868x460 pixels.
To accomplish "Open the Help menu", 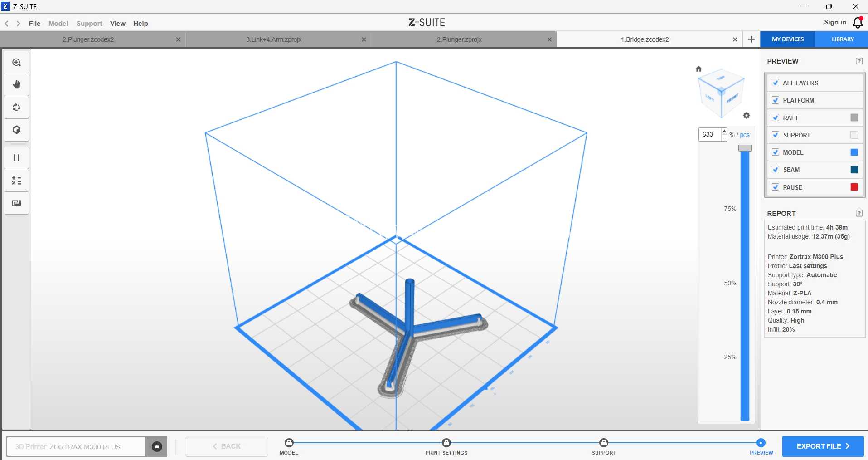I will [141, 24].
